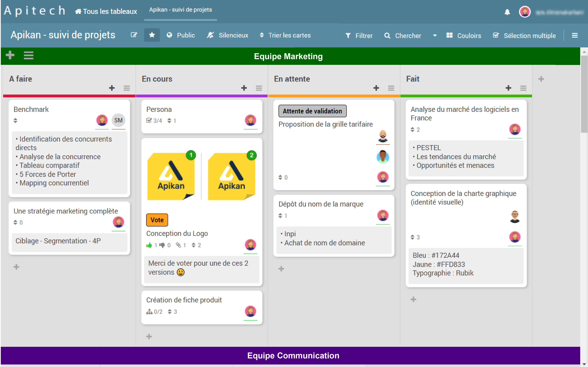Open first Apikan logo thumbnail
This screenshot has height=367, width=588.
point(171,176)
